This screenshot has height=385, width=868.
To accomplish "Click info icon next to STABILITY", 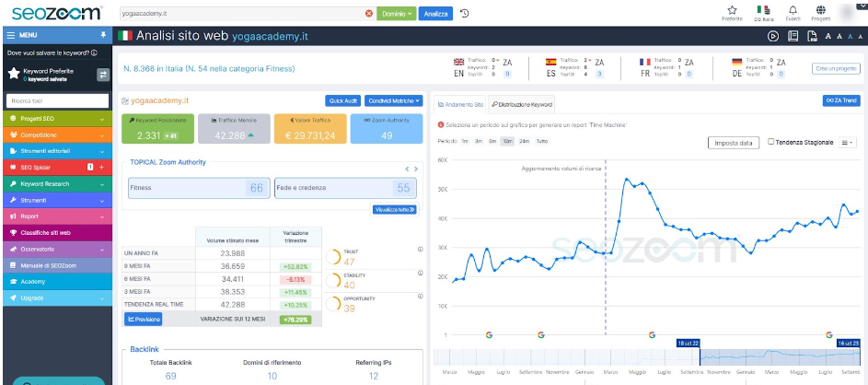I will point(420,274).
